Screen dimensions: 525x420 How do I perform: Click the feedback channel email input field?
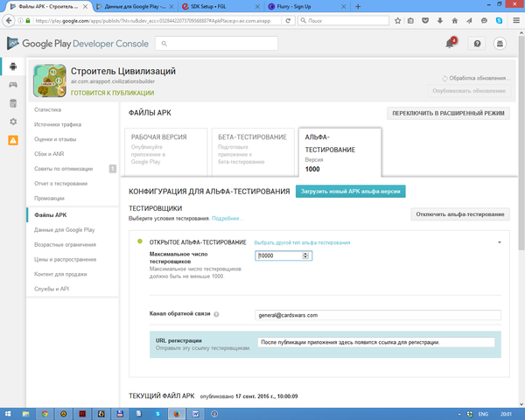(x=376, y=315)
